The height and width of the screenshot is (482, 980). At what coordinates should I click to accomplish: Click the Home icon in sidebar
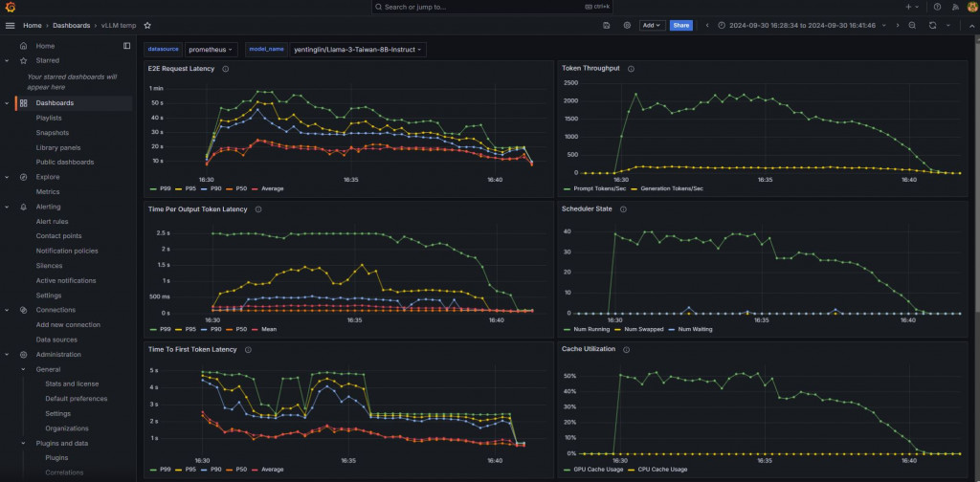[x=23, y=46]
